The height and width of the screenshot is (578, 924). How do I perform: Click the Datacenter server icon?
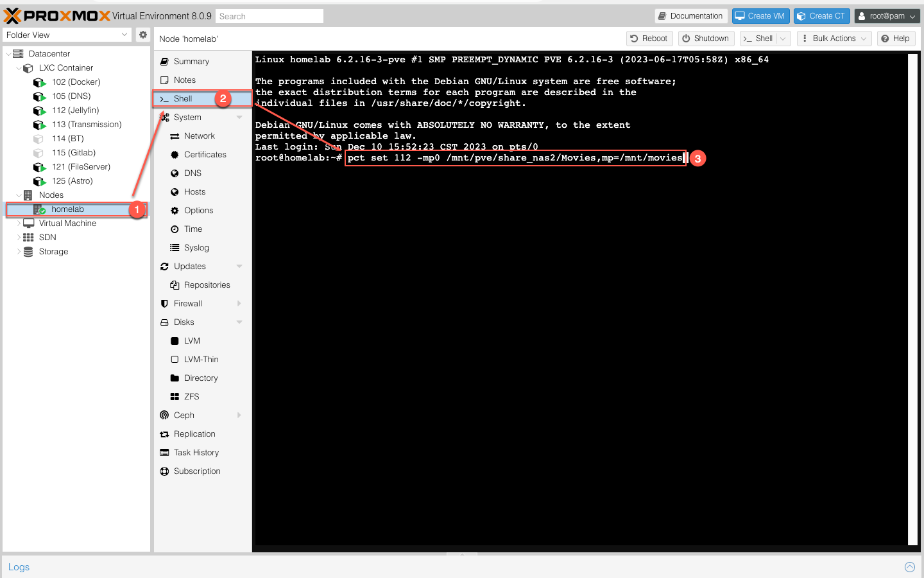click(18, 54)
